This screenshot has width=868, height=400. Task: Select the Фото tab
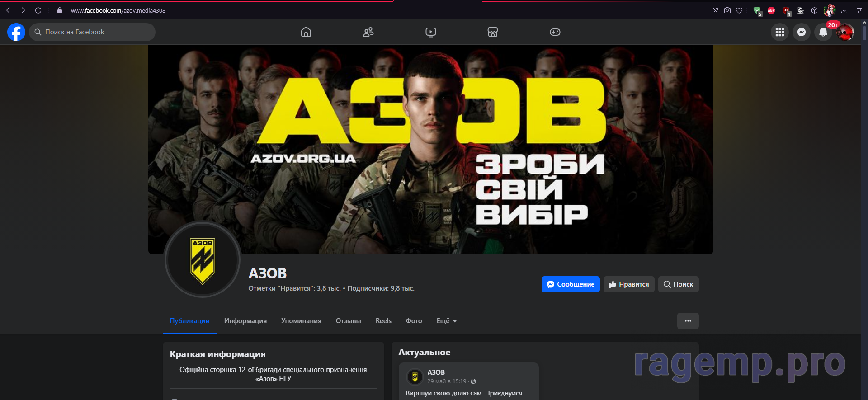(414, 321)
